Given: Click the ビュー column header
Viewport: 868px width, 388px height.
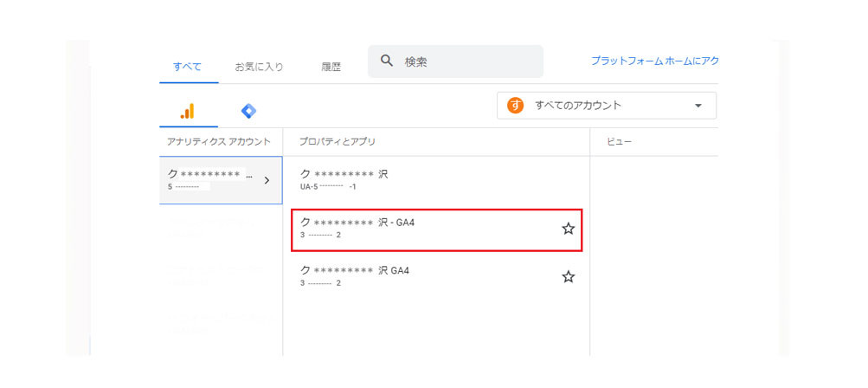Looking at the screenshot, I should (620, 142).
